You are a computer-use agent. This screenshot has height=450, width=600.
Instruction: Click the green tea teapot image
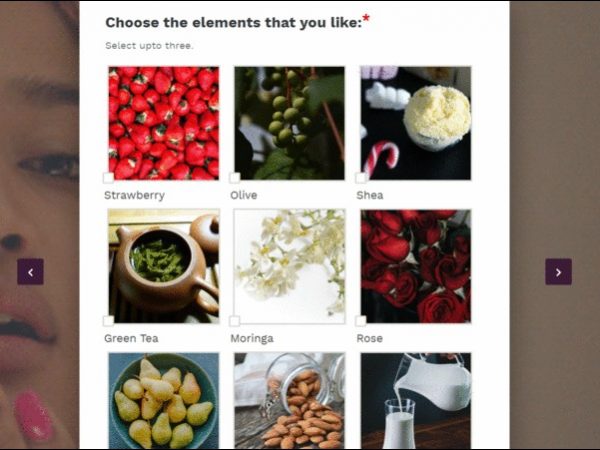(x=164, y=266)
